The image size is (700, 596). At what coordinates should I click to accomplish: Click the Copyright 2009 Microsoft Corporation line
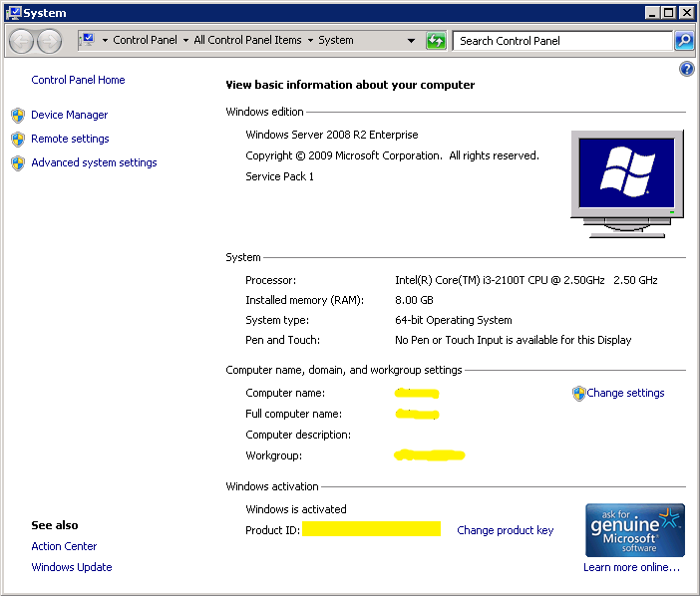(392, 155)
